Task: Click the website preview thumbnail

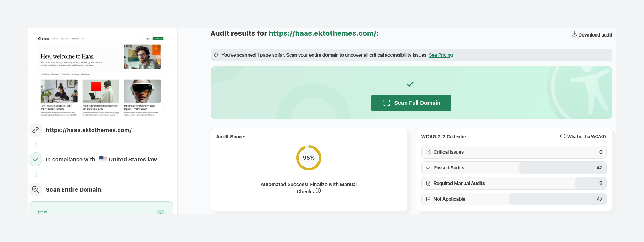Action: [101, 75]
